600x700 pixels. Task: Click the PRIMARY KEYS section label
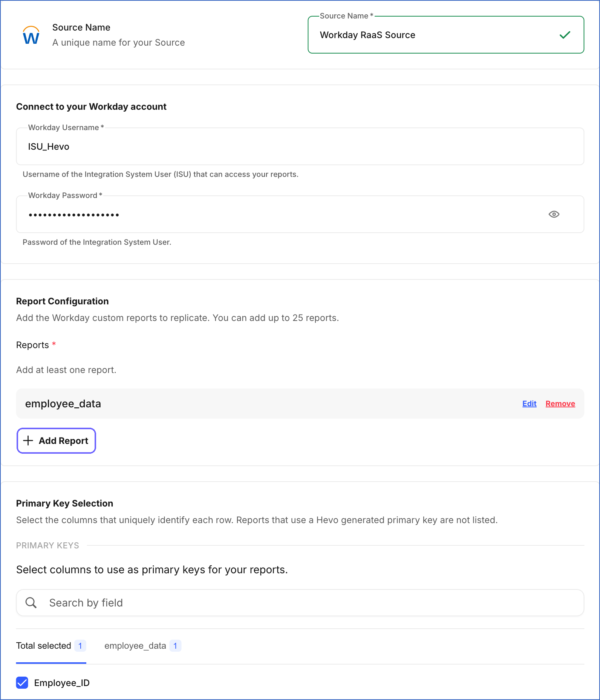[x=47, y=545]
